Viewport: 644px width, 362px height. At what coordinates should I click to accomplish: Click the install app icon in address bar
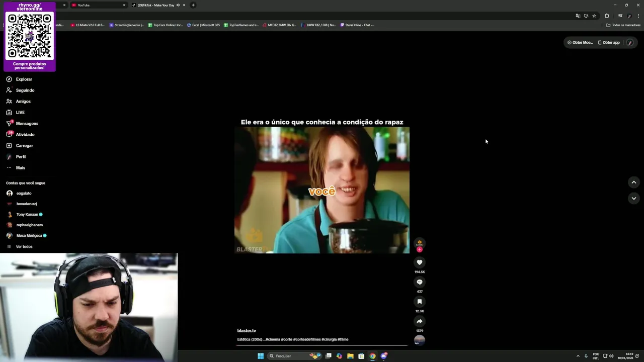tap(586, 16)
